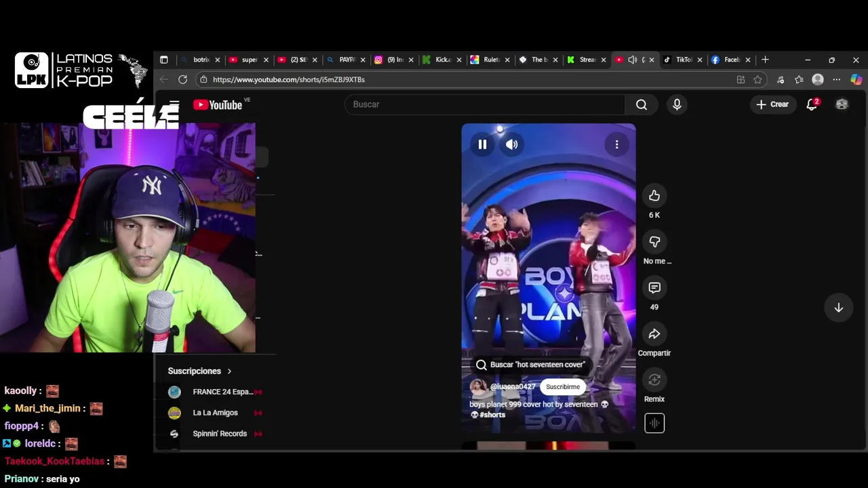
Task: Toggle the YouTube hamburger guide menu
Action: pos(174,104)
